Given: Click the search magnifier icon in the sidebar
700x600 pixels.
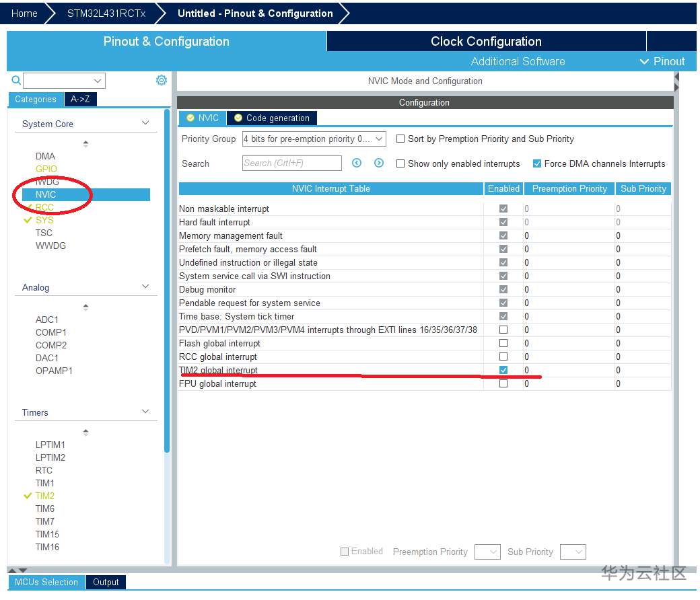Looking at the screenshot, I should coord(16,80).
